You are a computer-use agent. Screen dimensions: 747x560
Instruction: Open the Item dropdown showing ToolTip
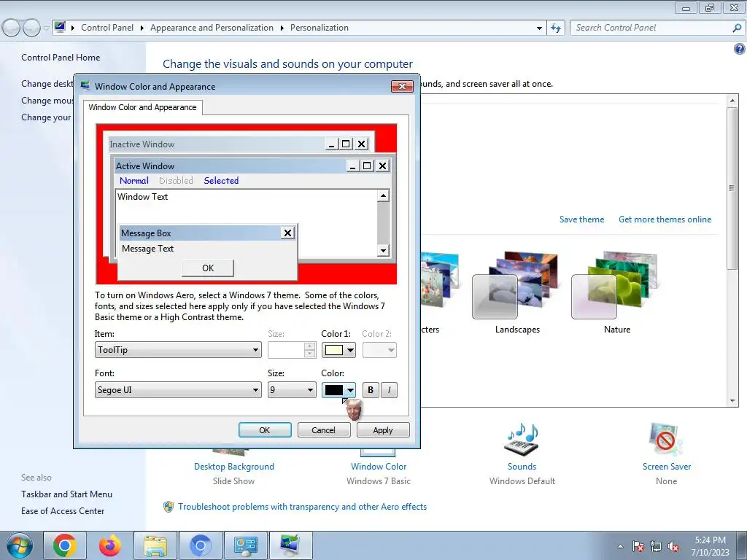[x=178, y=350]
